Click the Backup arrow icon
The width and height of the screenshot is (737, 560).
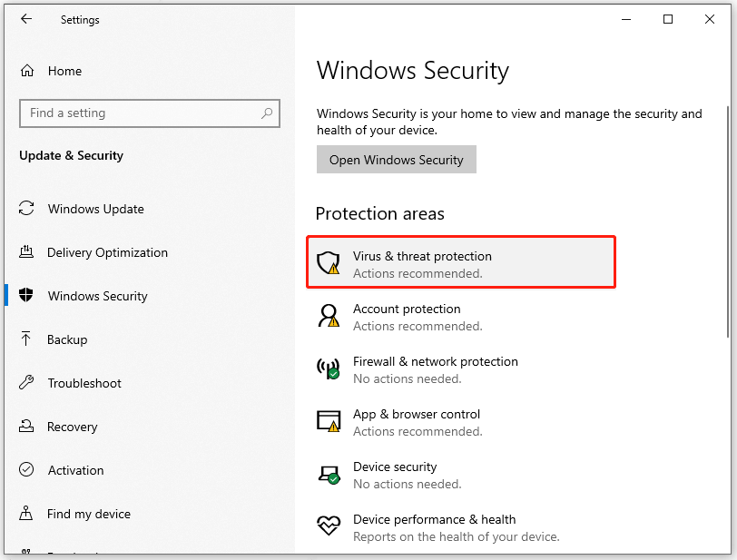click(x=27, y=339)
